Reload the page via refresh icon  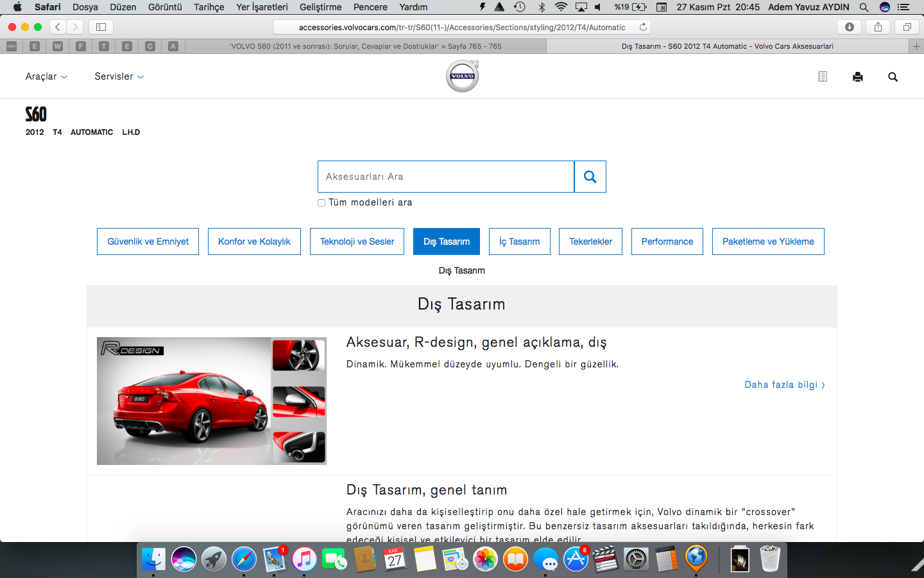tap(643, 27)
